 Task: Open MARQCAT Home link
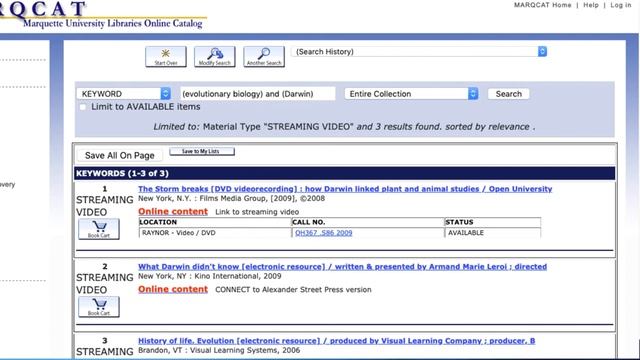pos(542,5)
